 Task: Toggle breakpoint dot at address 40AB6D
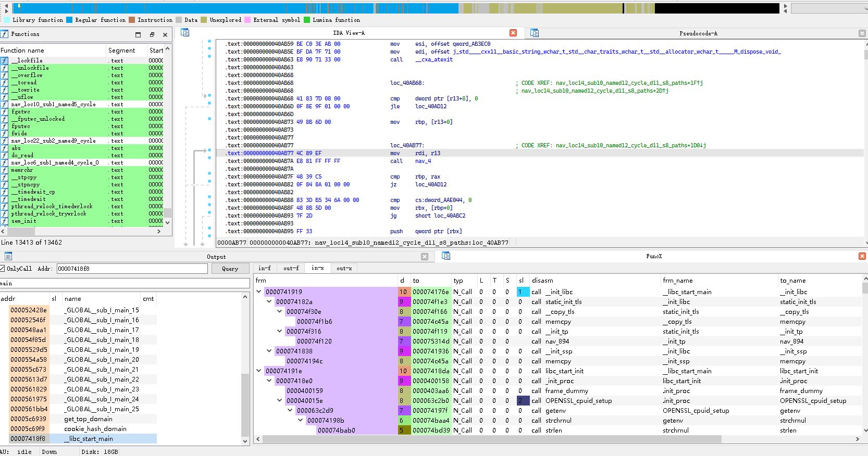tap(209, 103)
